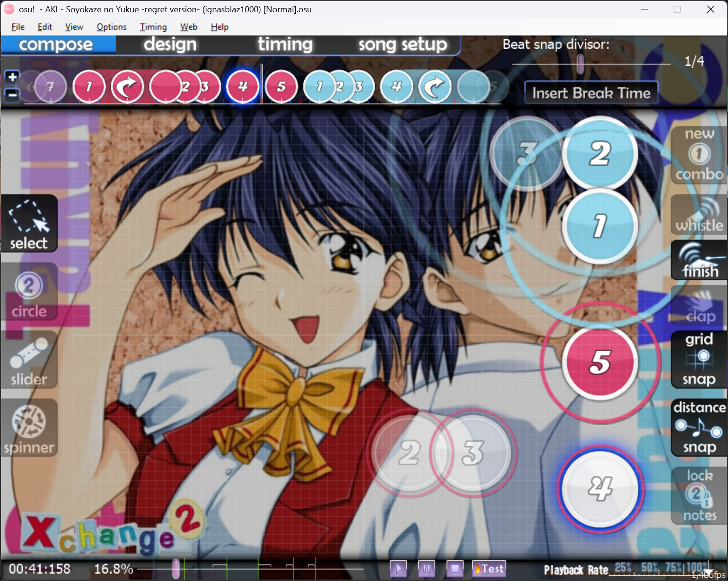Toggle grid snap
The width and height of the screenshot is (728, 581).
pos(699,359)
